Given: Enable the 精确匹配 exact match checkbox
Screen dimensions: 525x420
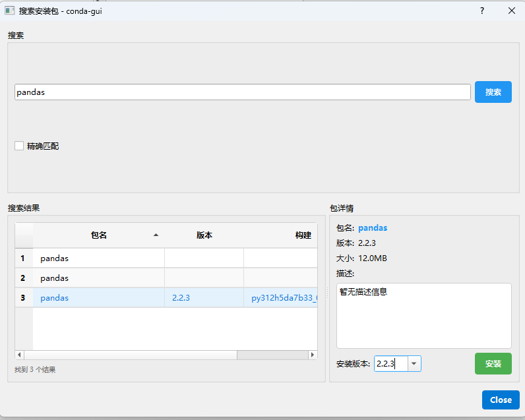Looking at the screenshot, I should pyautogui.click(x=19, y=146).
